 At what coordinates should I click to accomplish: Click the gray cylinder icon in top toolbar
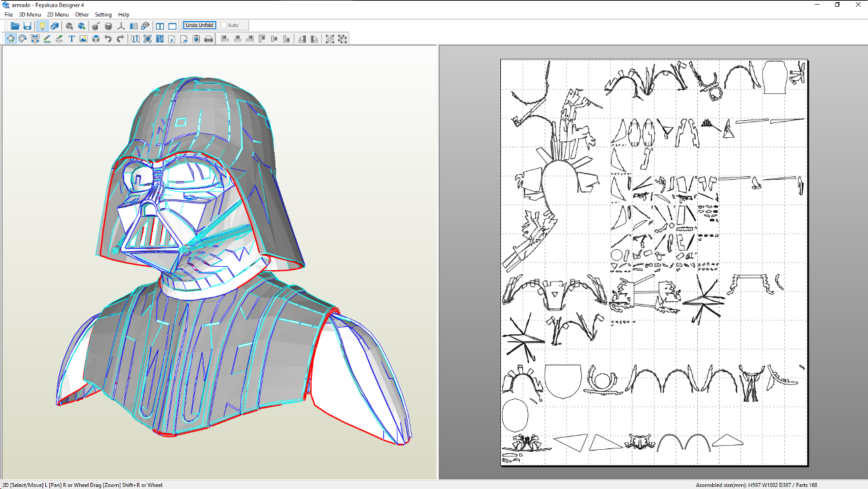tap(109, 26)
